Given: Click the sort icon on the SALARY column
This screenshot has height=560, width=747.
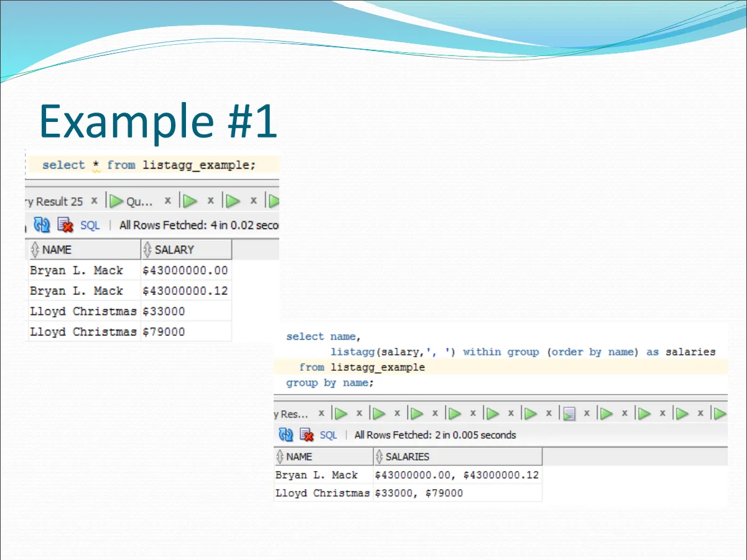Looking at the screenshot, I should point(147,250).
